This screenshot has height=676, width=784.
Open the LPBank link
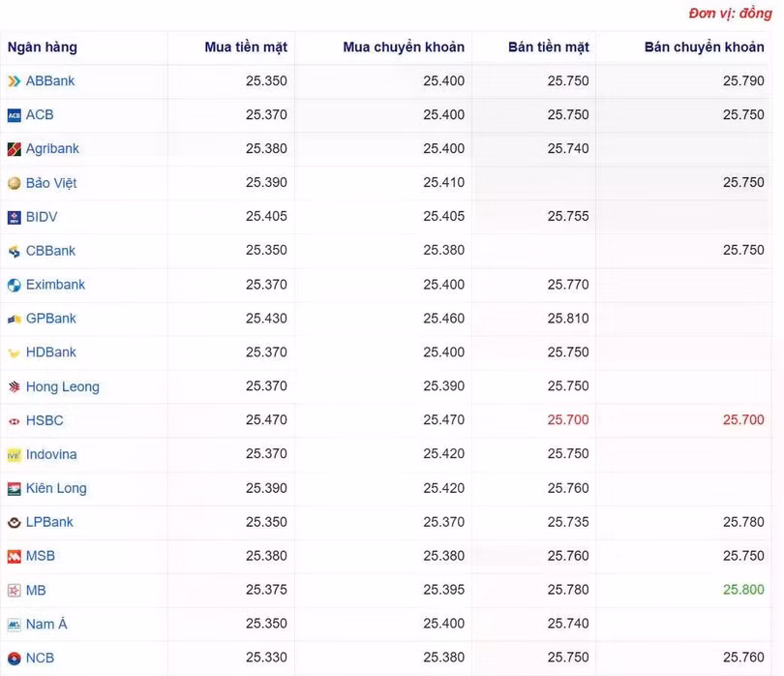click(x=49, y=522)
